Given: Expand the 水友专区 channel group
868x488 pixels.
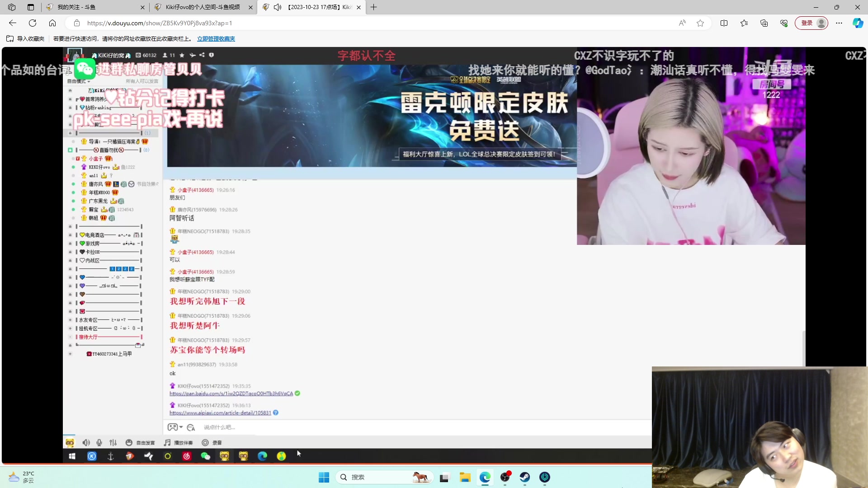Looking at the screenshot, I should coord(70,320).
